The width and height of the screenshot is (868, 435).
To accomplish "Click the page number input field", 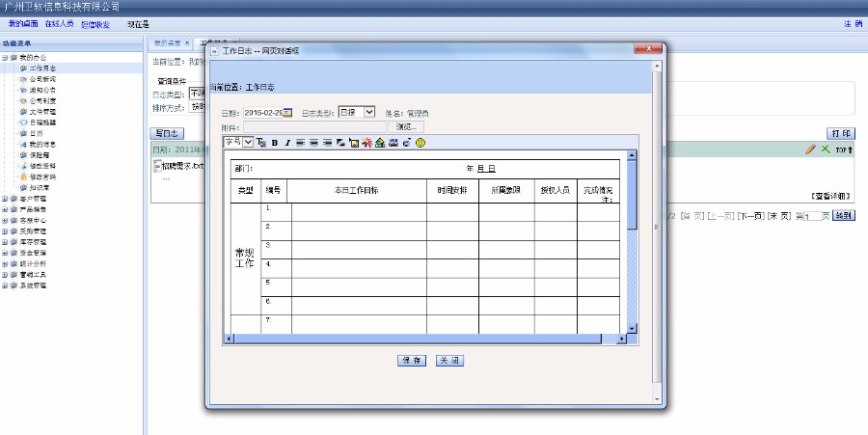I will (x=813, y=216).
